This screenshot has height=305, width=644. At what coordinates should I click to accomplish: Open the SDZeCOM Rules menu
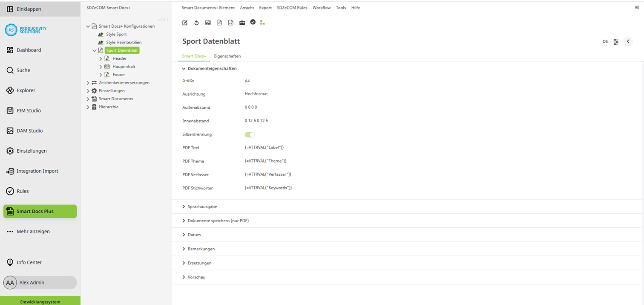tap(292, 8)
